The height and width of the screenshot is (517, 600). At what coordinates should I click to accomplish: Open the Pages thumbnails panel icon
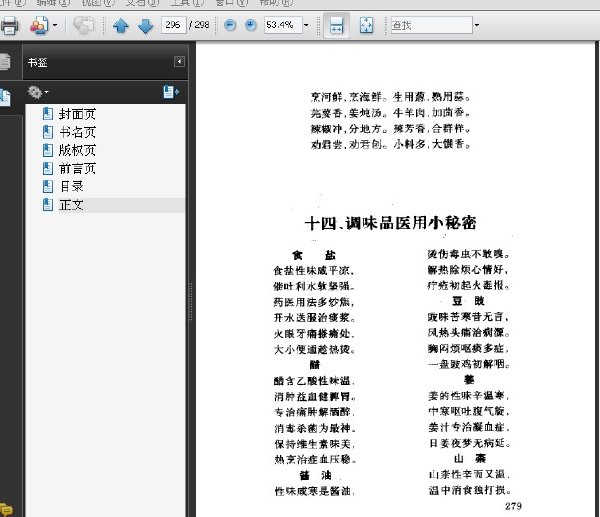click(x=5, y=62)
